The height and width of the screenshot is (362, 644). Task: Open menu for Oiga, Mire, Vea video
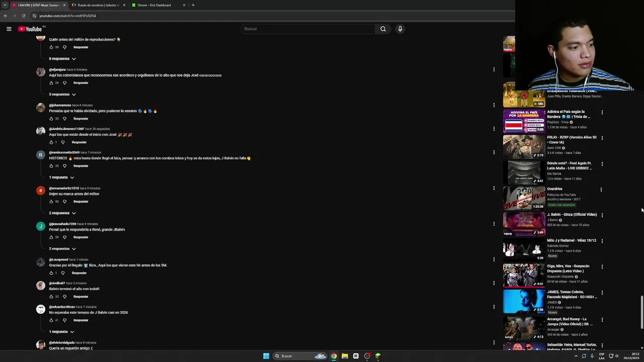(x=602, y=266)
